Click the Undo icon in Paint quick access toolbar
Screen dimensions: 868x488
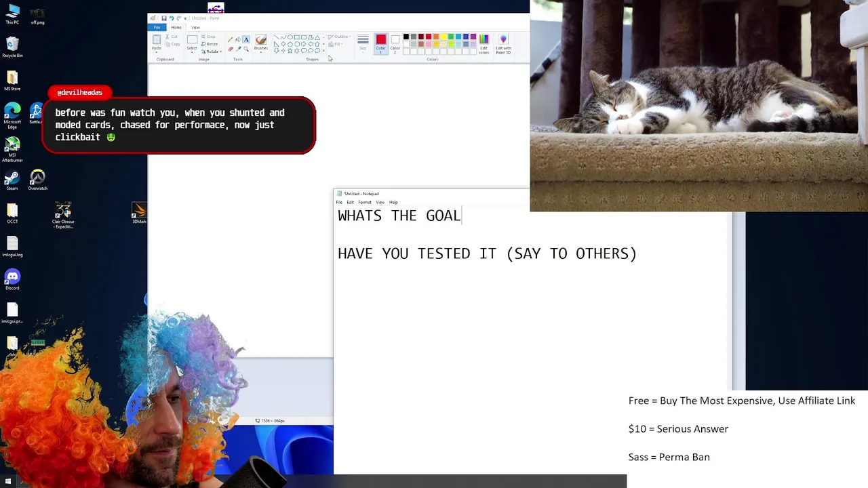pos(172,18)
